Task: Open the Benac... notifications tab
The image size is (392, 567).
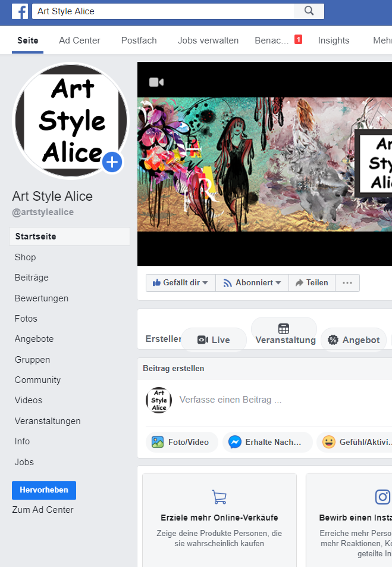Action: 272,40
